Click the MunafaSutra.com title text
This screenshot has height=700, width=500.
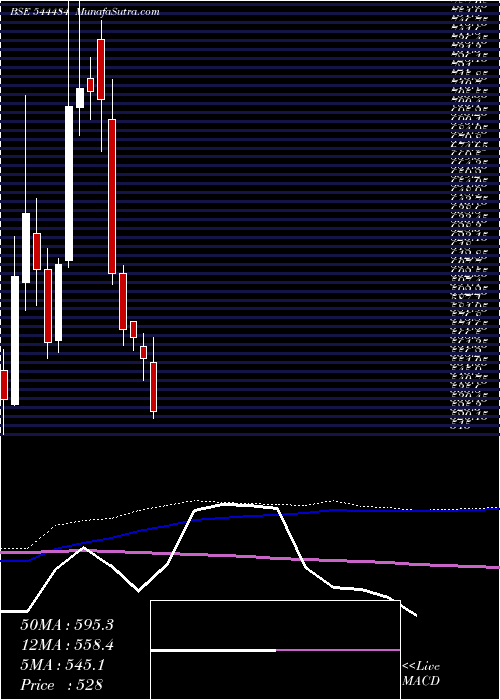118,12
